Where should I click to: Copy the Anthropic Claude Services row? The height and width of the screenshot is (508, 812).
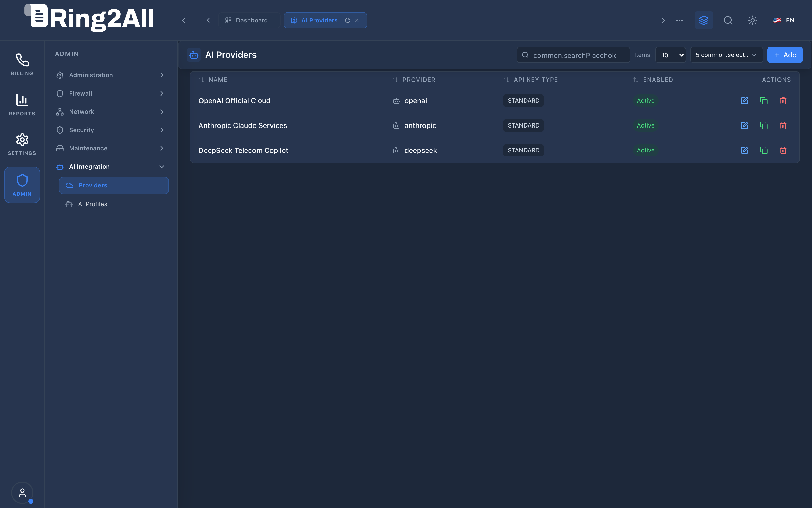pyautogui.click(x=764, y=125)
